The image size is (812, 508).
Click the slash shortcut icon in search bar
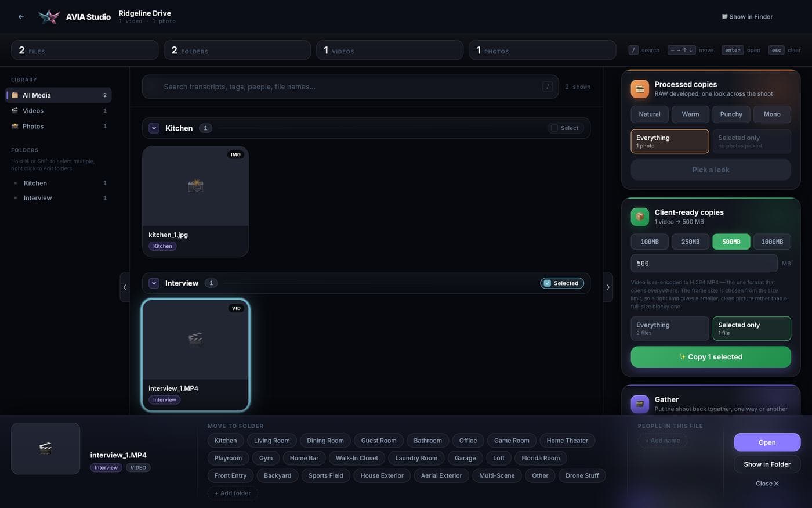(x=548, y=87)
